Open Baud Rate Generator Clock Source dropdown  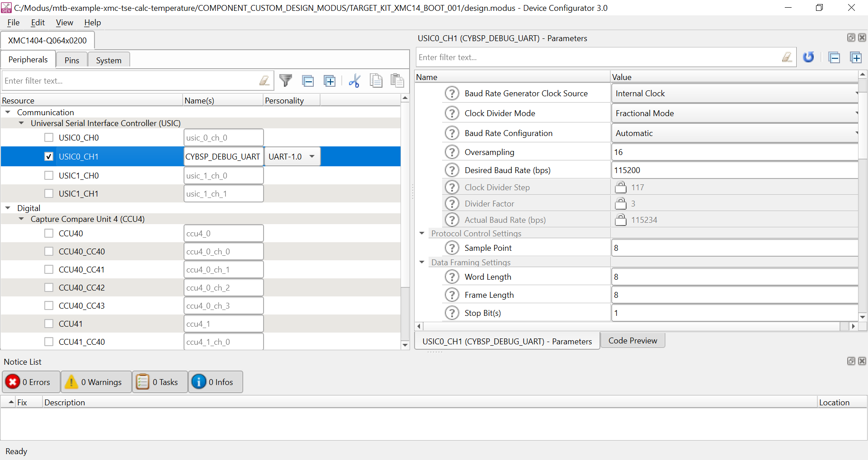tap(734, 94)
